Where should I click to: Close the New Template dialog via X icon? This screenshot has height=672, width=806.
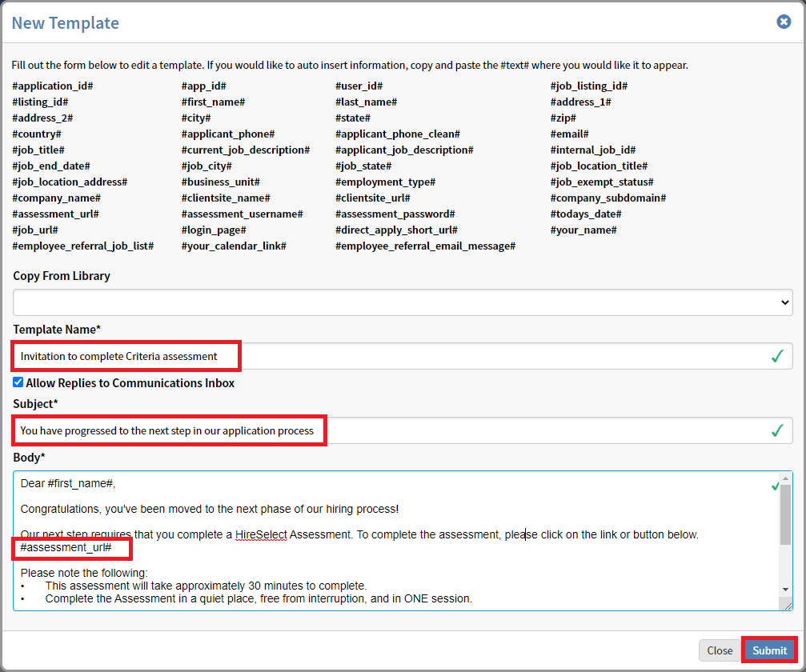[784, 22]
